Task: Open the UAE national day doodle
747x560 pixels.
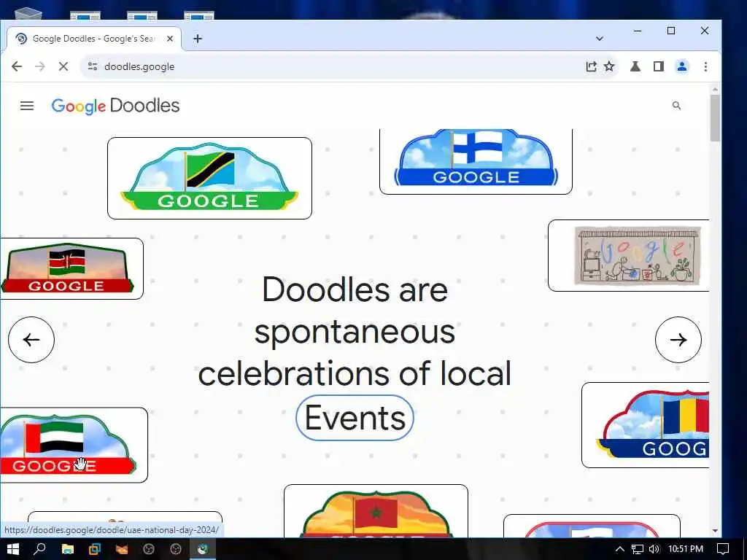Action: (74, 446)
